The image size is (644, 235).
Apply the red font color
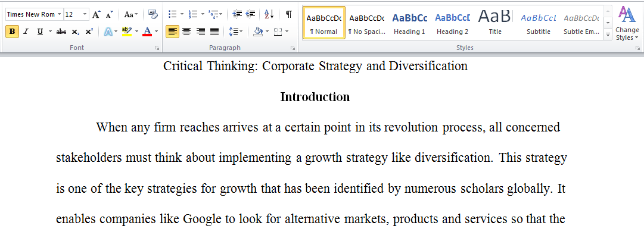147,32
